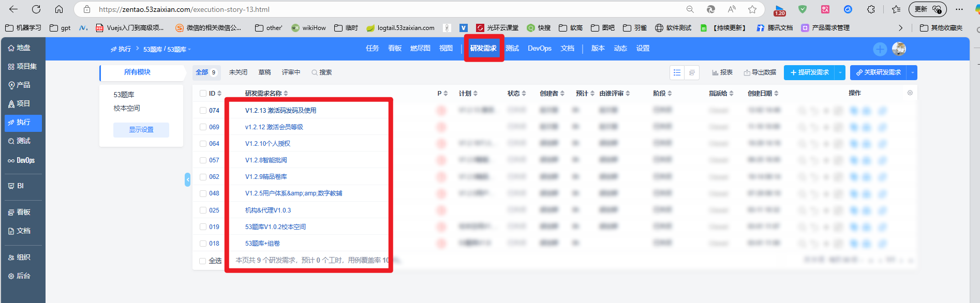Open story V1.2.13 激活码发码及使用
980x303 pixels.
pos(281,110)
